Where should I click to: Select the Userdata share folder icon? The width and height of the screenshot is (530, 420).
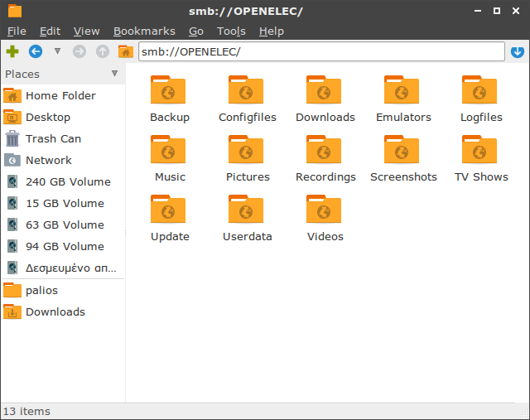(x=246, y=209)
